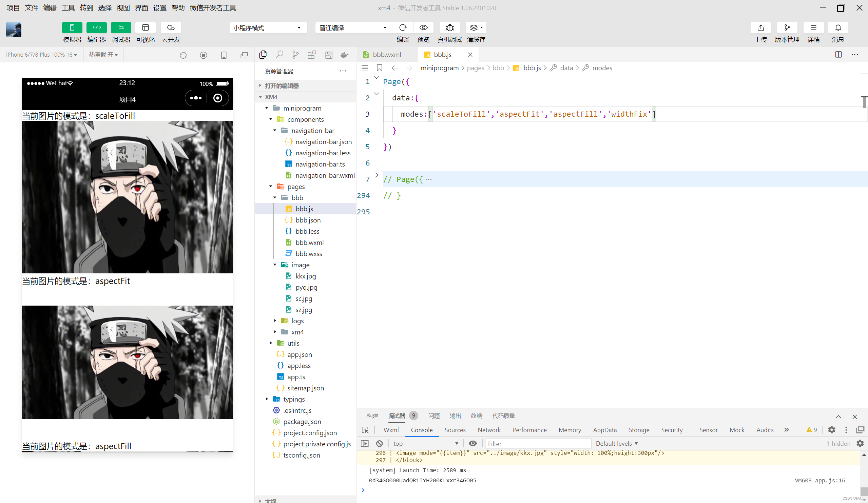The height and width of the screenshot is (503, 868).
Task: Open the VM603 app.js:16 link
Action: point(819,480)
